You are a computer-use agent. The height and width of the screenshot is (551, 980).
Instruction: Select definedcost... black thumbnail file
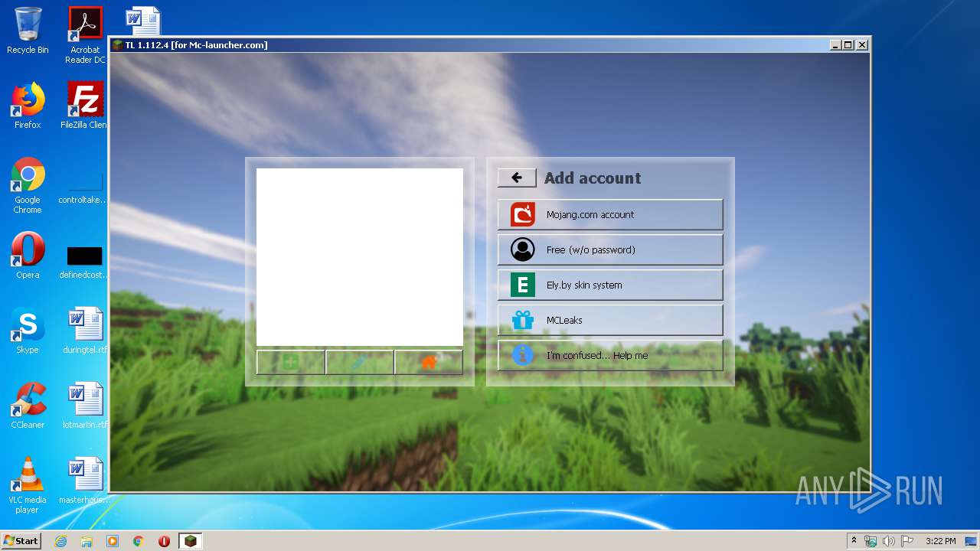pos(84,262)
